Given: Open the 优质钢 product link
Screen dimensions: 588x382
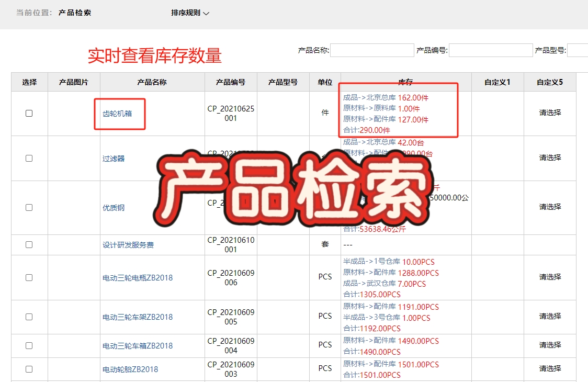Looking at the screenshot, I should [x=114, y=208].
